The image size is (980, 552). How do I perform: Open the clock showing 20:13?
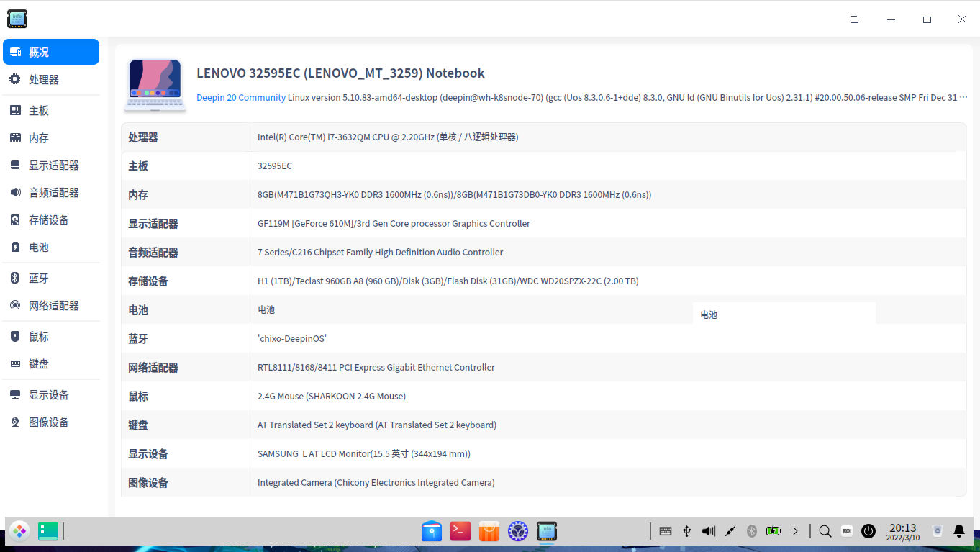click(x=903, y=532)
